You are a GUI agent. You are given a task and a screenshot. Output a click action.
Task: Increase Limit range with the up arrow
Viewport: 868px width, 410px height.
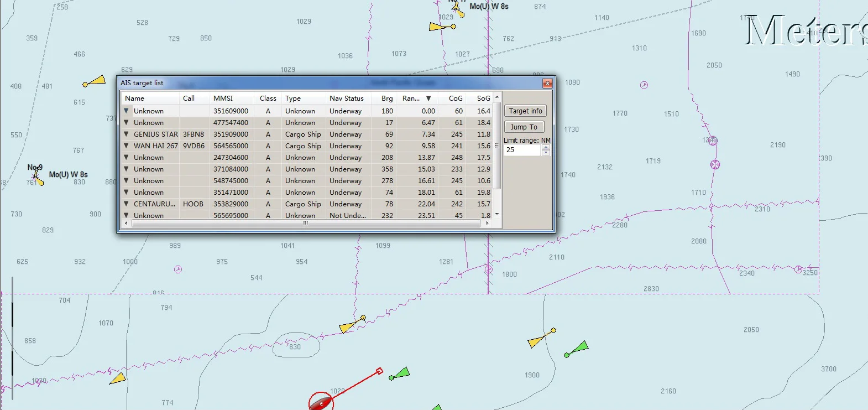pos(546,147)
